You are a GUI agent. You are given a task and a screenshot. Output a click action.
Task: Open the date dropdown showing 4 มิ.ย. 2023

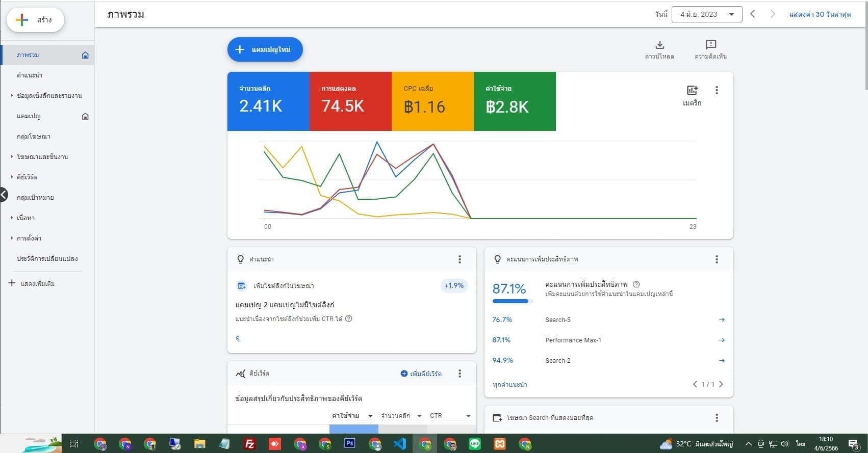click(706, 14)
